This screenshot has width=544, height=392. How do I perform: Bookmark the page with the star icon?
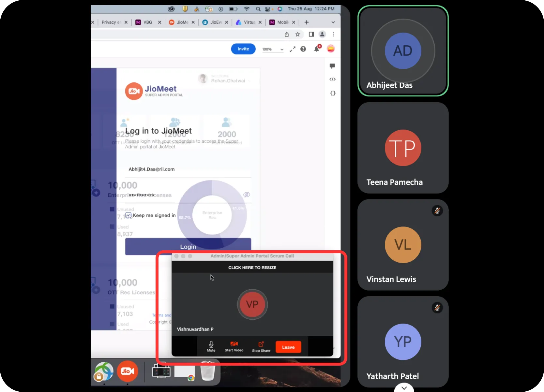tap(297, 34)
